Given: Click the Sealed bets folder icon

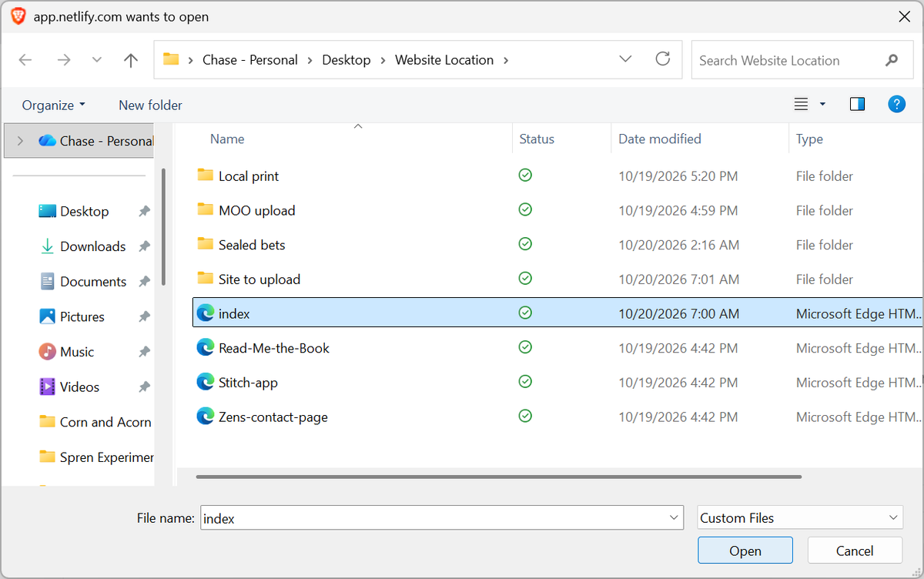Looking at the screenshot, I should [205, 244].
